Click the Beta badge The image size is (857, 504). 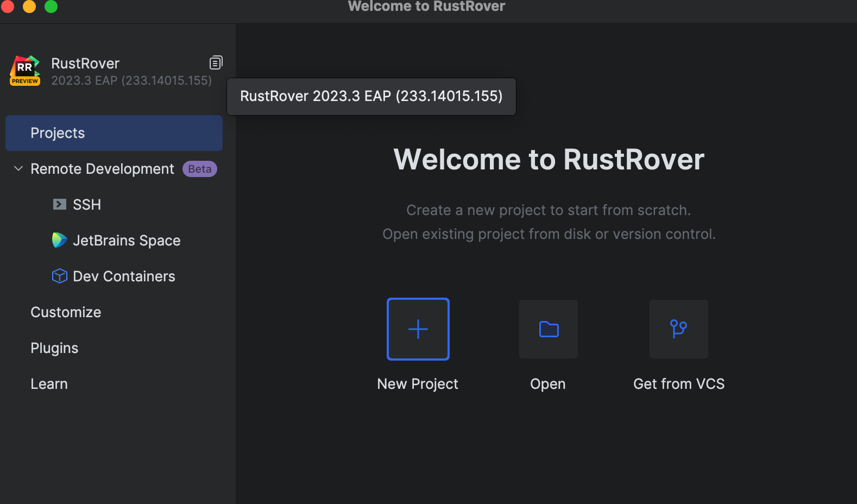pyautogui.click(x=200, y=169)
